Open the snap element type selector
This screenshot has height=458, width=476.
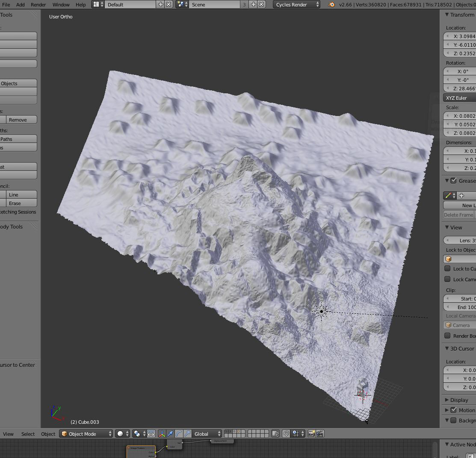[x=298, y=434]
